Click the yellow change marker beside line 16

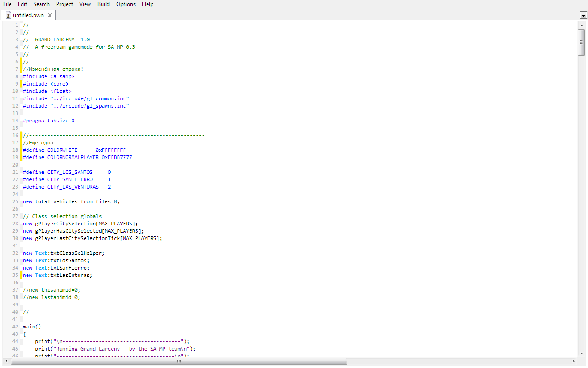(20, 135)
